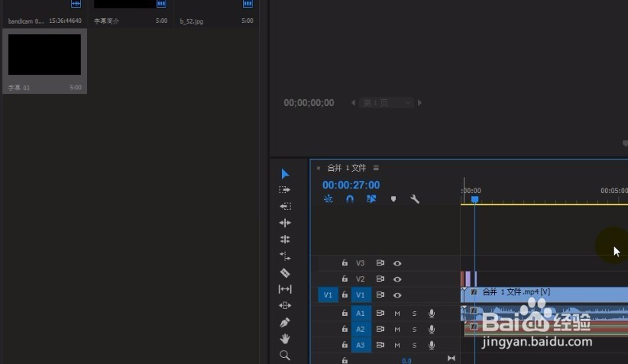Image resolution: width=628 pixels, height=364 pixels.
Task: Hide track V2 with eye icon
Action: [x=397, y=279]
